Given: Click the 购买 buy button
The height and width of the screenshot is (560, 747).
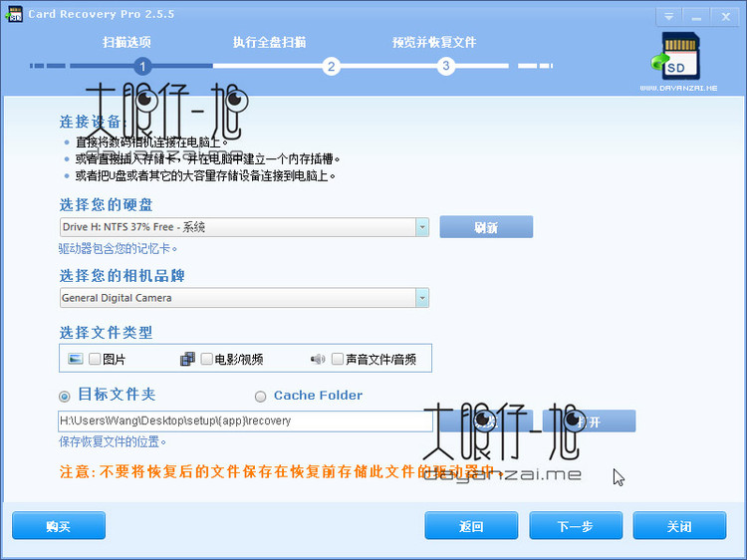Looking at the screenshot, I should click(x=59, y=526).
